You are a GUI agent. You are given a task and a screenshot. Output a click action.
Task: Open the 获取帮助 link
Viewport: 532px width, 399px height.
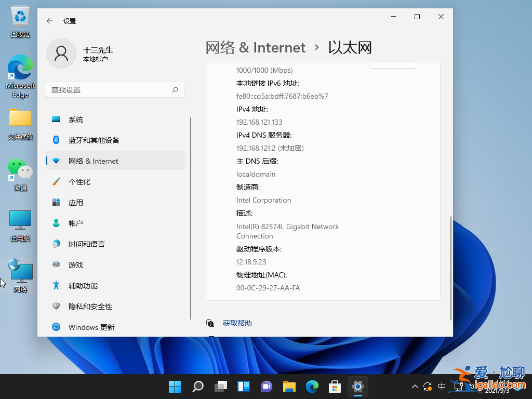237,323
